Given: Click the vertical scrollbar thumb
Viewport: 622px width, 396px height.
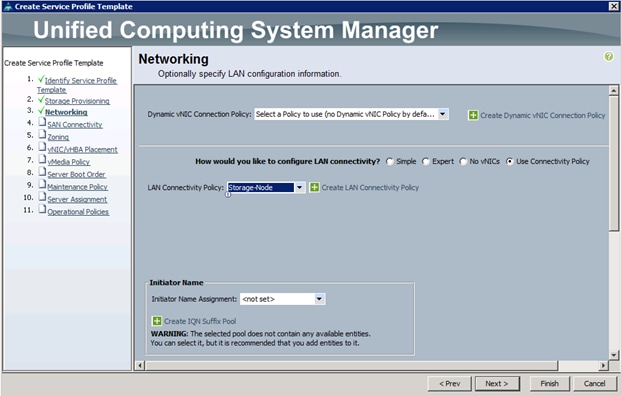Looking at the screenshot, I should [613, 163].
